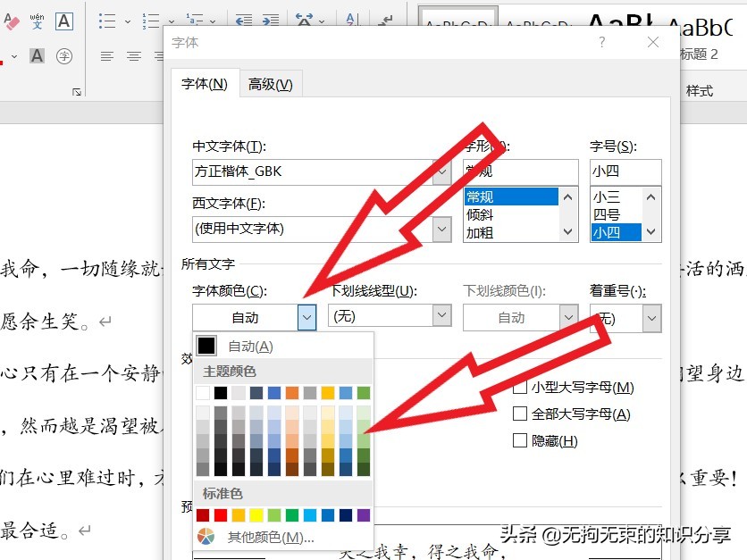
Task: Switch to the 高级 tab
Action: (x=270, y=83)
